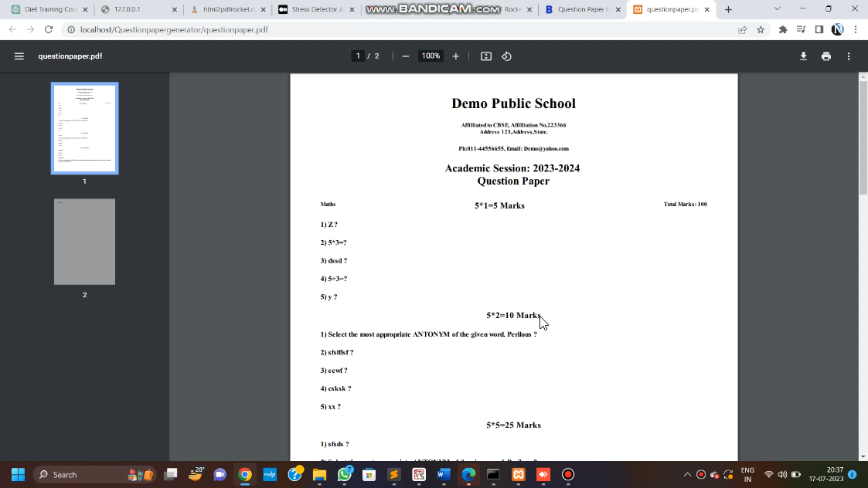
Task: Select the questionpaper.pdf tab
Action: 671,9
